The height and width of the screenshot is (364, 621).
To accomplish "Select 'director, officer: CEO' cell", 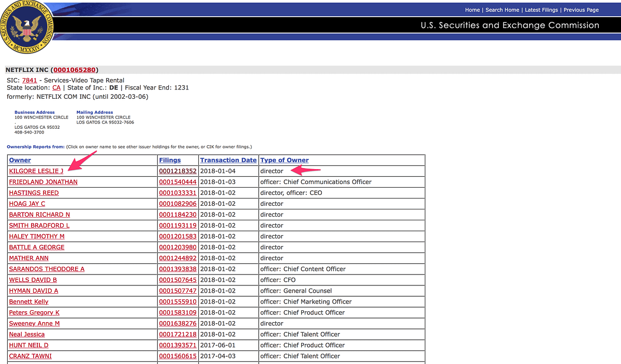I will (x=342, y=193).
